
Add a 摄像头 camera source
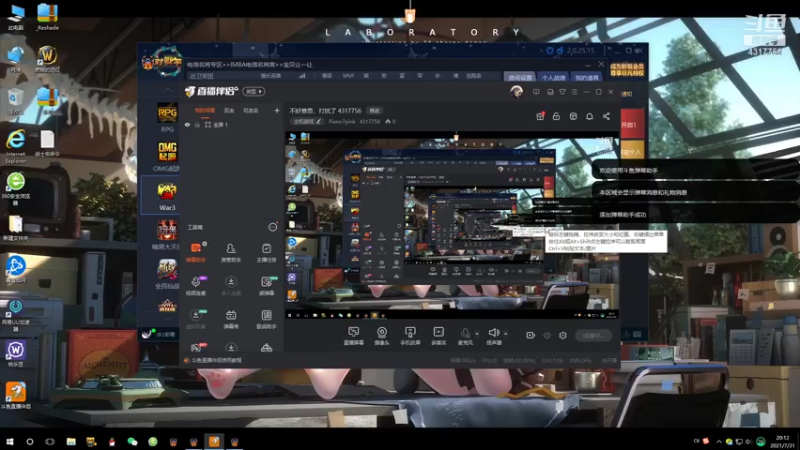click(x=382, y=336)
